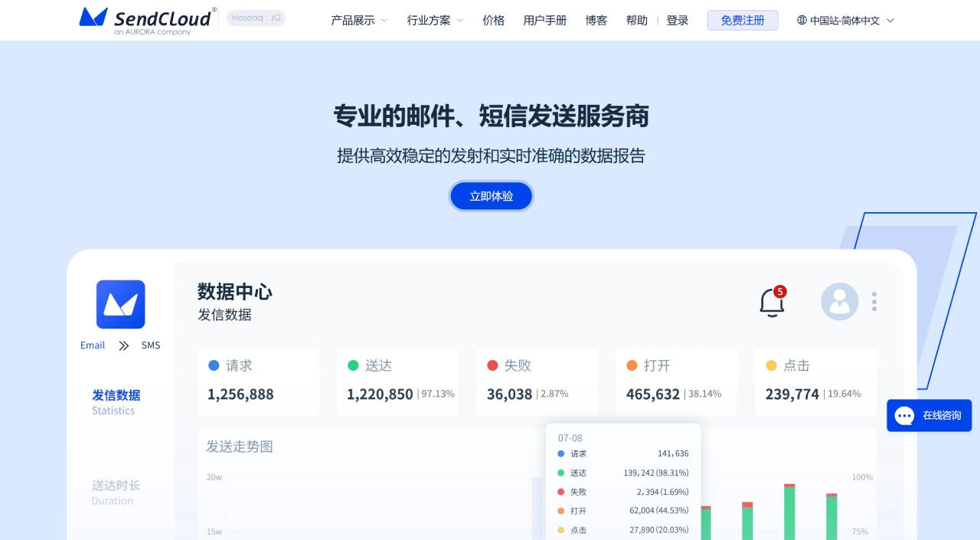Click the blue app logo tile above Email
This screenshot has height=540, width=980.
tap(120, 304)
